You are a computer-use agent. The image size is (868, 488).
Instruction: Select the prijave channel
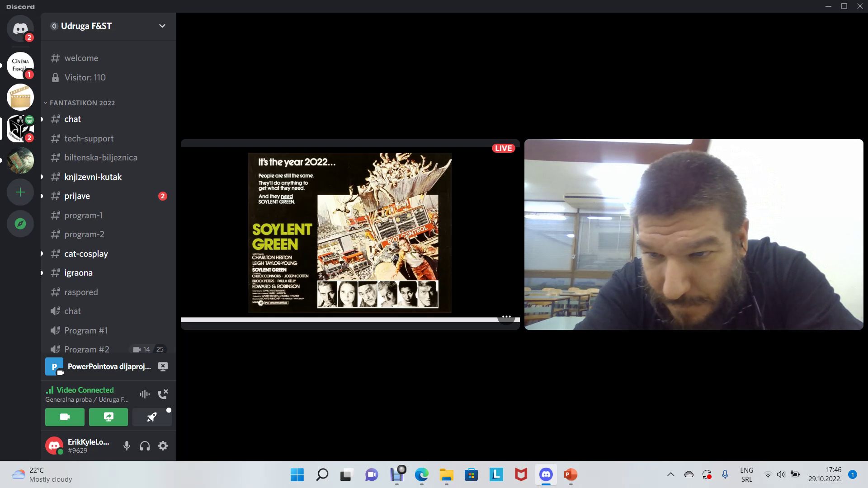click(77, 196)
